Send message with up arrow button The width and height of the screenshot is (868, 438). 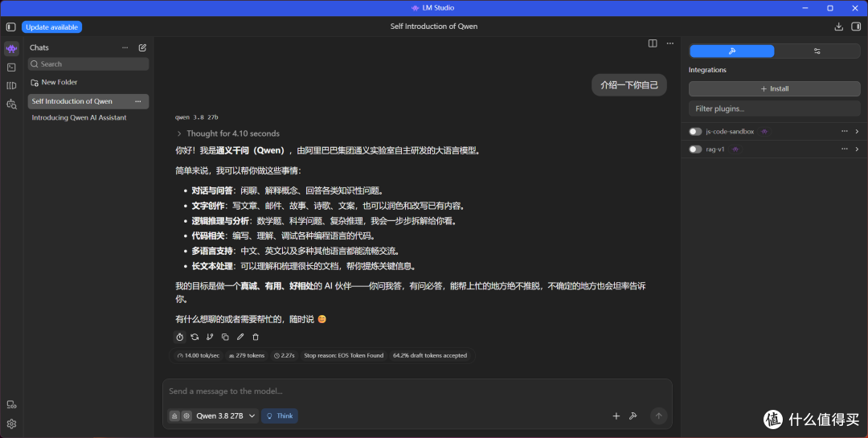658,415
